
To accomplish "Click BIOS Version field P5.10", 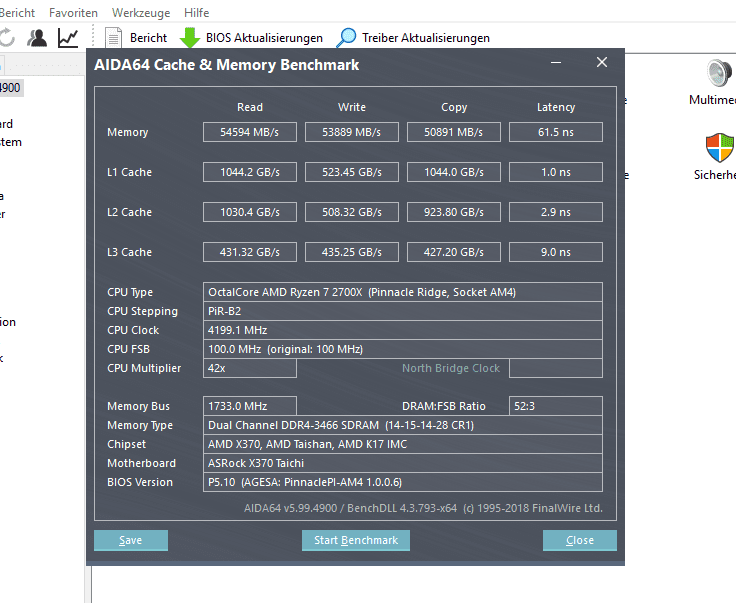I will pos(403,482).
